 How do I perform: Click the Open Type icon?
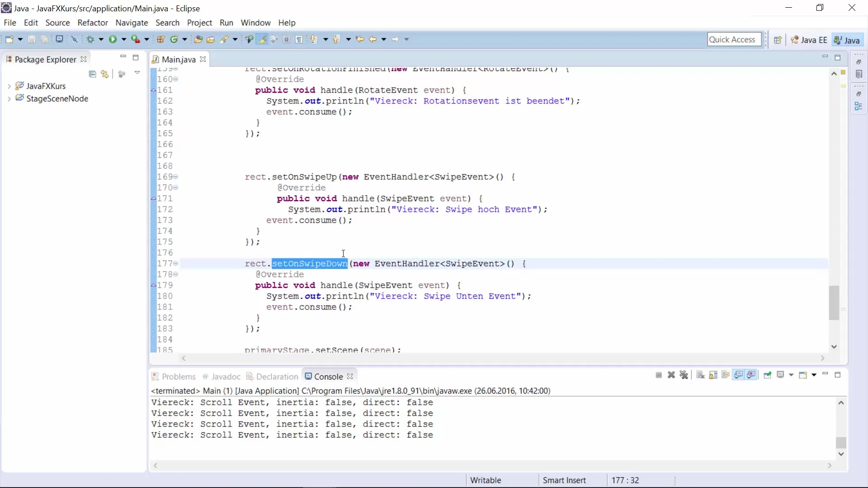pos(198,39)
